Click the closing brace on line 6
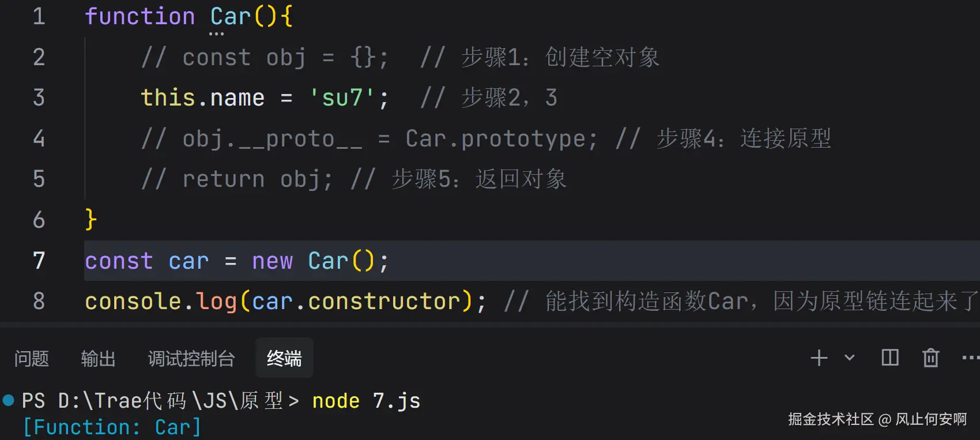Screen dimensions: 980x440 point(91,220)
